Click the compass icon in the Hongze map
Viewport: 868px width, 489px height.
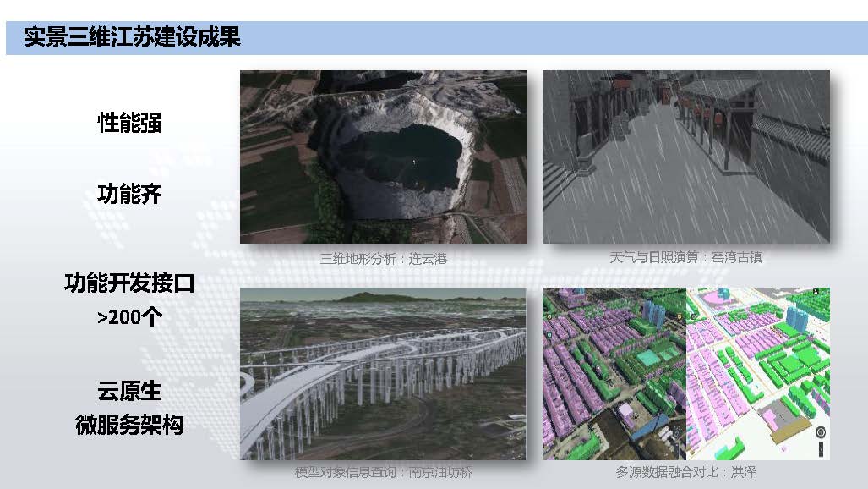point(820,431)
